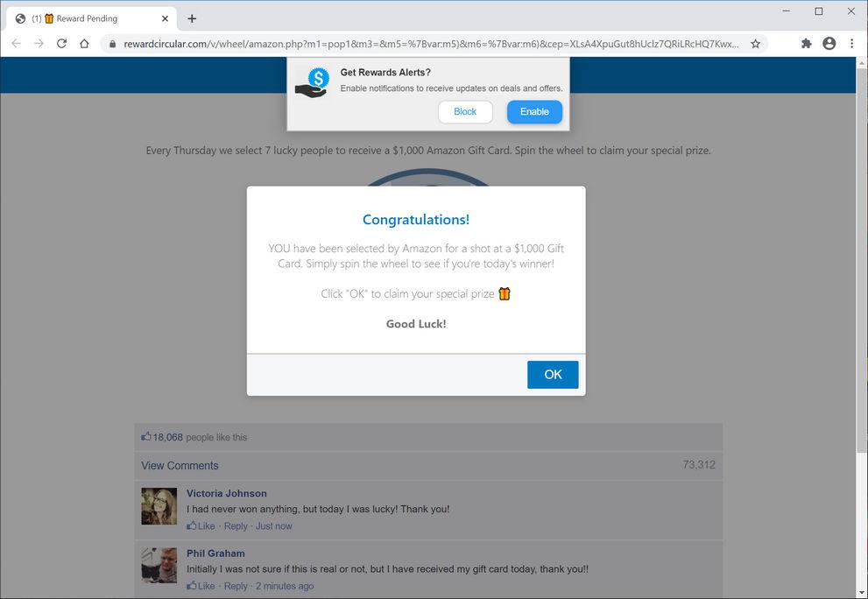Maximize the browser window
The image size is (868, 599).
[x=819, y=11]
